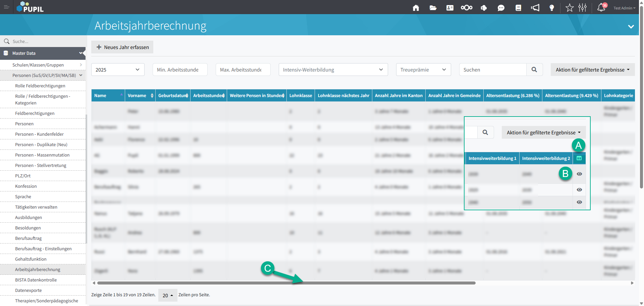Open Tätigkeiten verwalten
Viewport: 644px width, 306px height.
(36, 207)
